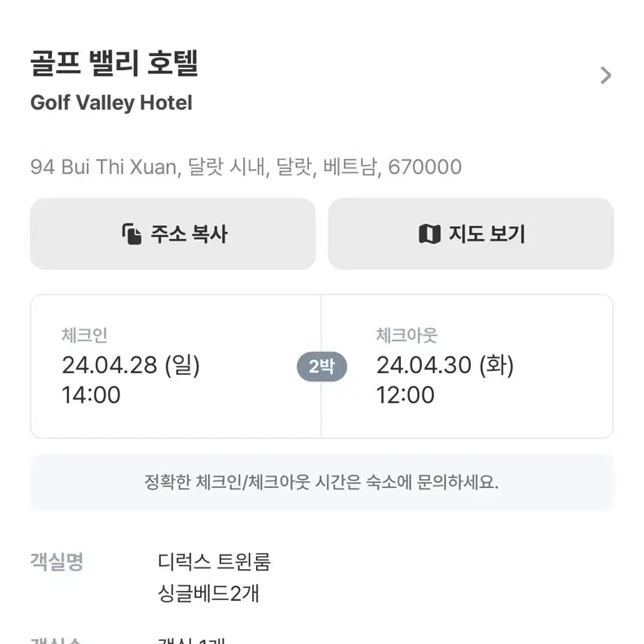The image size is (644, 644).
Task: Open the map with 지도 보기 button
Action: pyautogui.click(x=471, y=233)
